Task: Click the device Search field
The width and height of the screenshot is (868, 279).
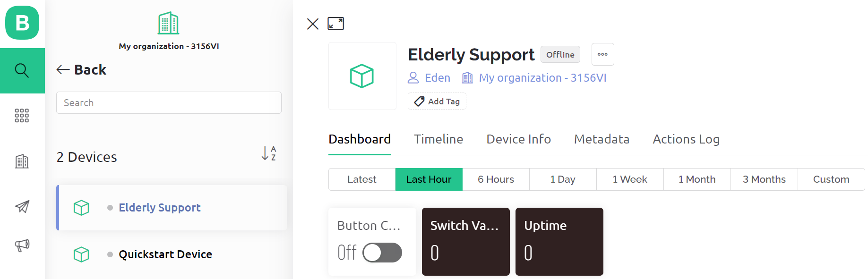Action: (x=169, y=103)
